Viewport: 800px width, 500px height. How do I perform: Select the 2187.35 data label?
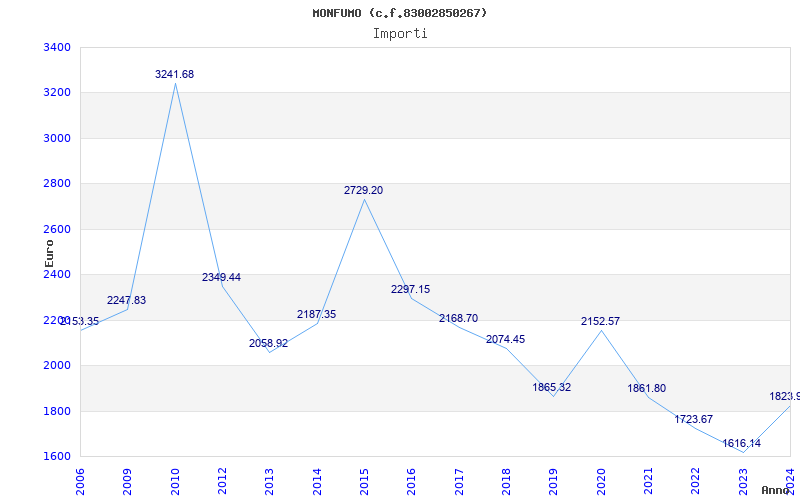click(316, 315)
